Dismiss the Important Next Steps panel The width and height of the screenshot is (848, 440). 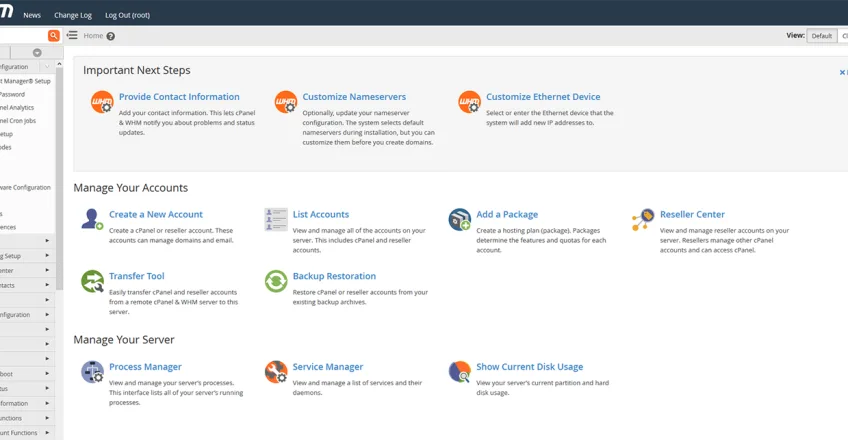842,72
